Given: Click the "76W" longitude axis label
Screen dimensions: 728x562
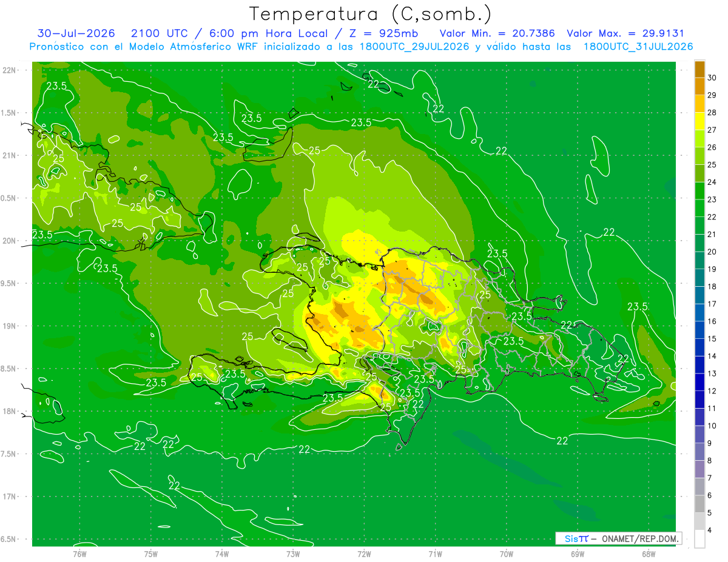Looking at the screenshot, I should [x=79, y=554].
